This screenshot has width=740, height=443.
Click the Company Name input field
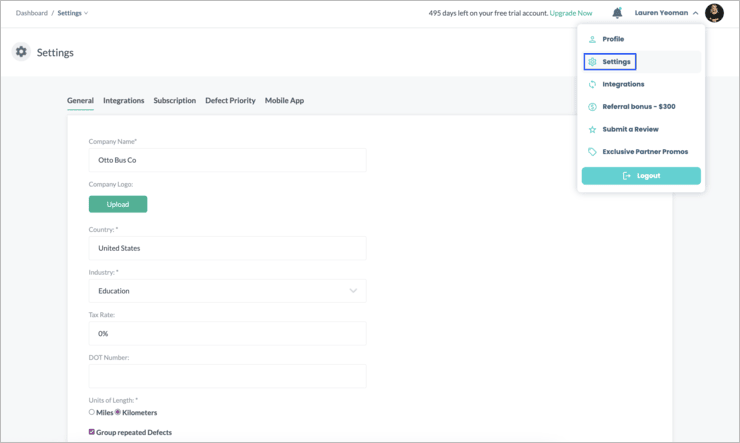tap(227, 160)
